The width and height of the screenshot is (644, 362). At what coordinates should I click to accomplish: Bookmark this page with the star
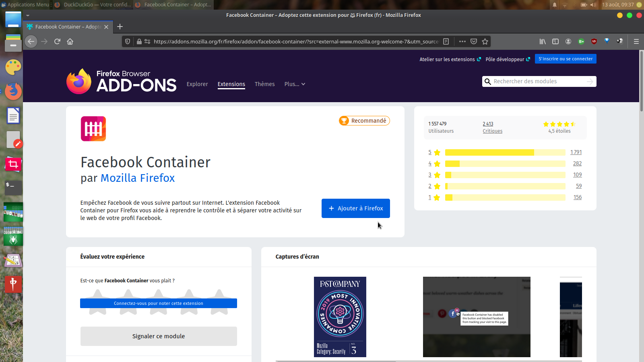pos(485,41)
